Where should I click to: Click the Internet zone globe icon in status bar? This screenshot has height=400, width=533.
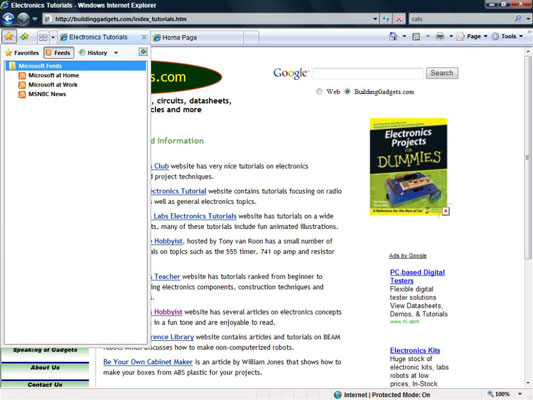338,395
